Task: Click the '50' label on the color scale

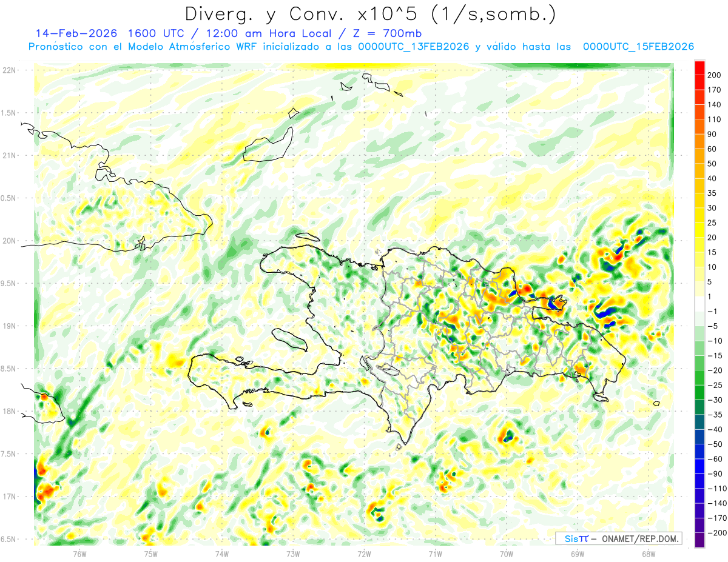Action: point(712,164)
